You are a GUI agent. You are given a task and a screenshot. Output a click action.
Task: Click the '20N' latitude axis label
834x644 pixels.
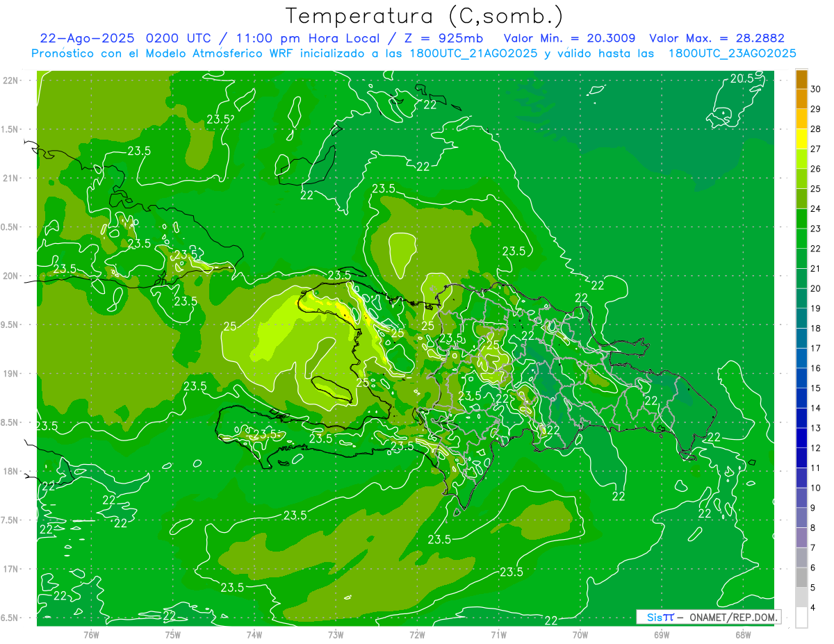click(x=11, y=276)
